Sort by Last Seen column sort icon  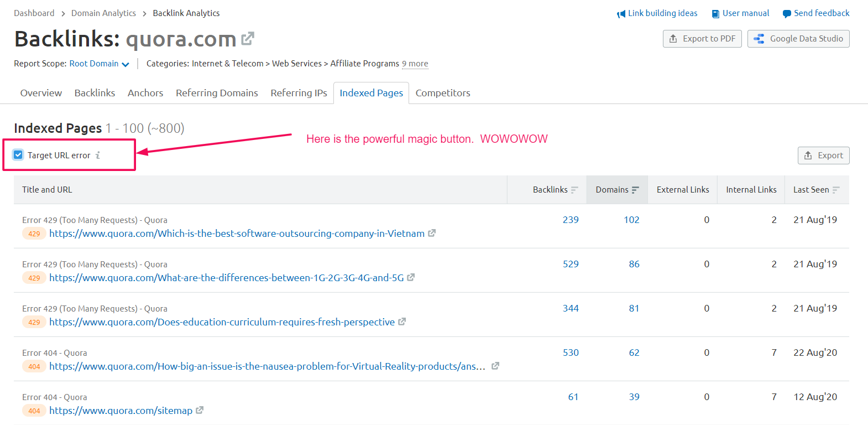pyautogui.click(x=836, y=190)
